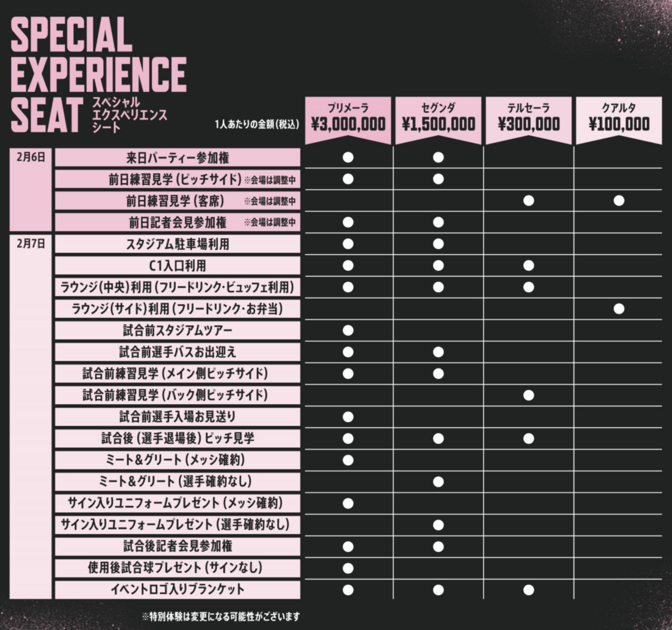
Task: Click テルセーラ dot in 前日練習見学(客席) row
Action: (528, 200)
